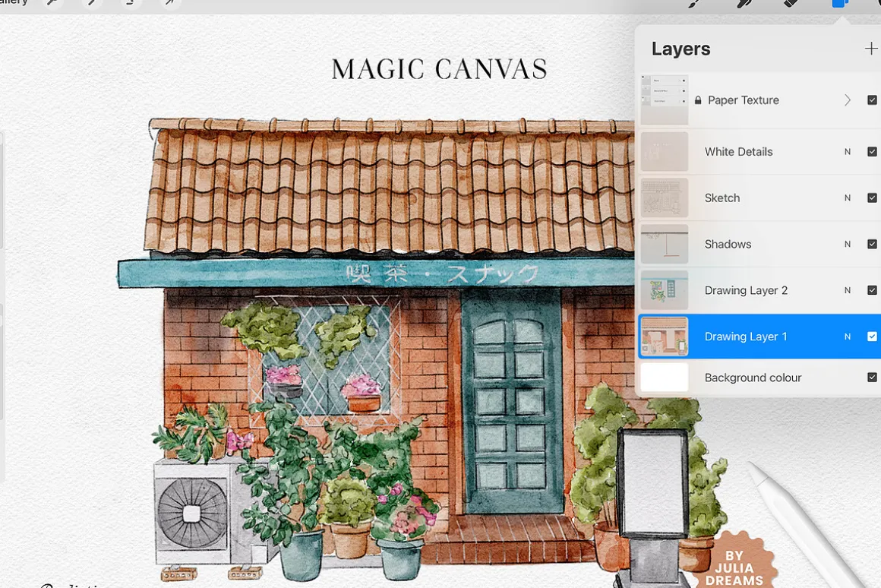The height and width of the screenshot is (588, 881).
Task: Select the Paper Texture group thumbnail
Action: (x=664, y=100)
